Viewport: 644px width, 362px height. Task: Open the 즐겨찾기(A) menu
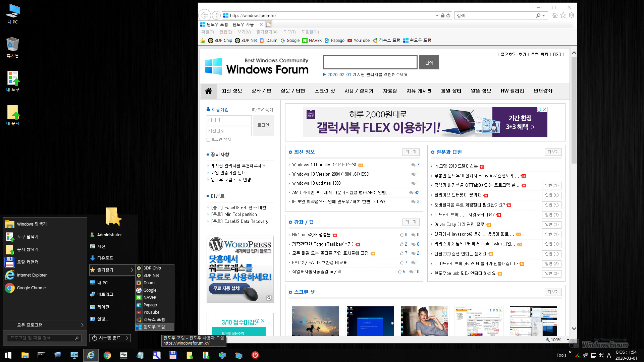267,32
